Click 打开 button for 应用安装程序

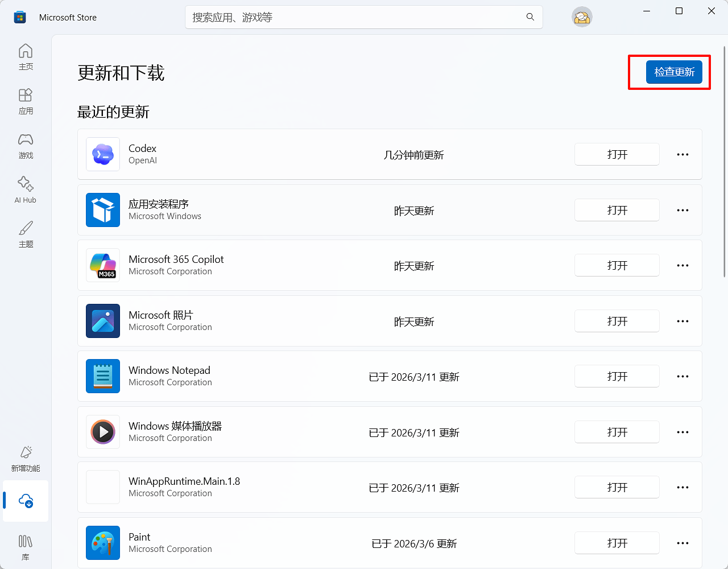(x=617, y=210)
